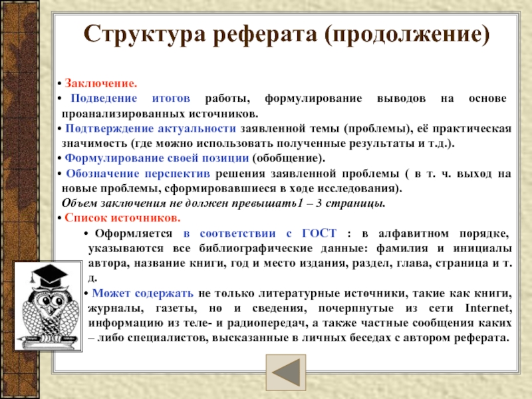Click the red heading 'Заключение.'
The width and height of the screenshot is (532, 399).
click(101, 84)
